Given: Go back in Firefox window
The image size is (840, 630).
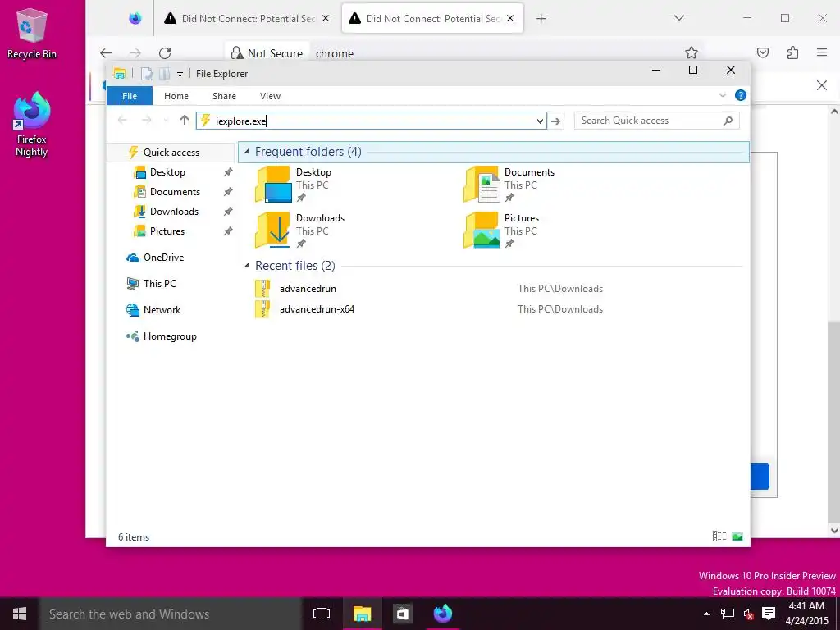Looking at the screenshot, I should click(106, 53).
